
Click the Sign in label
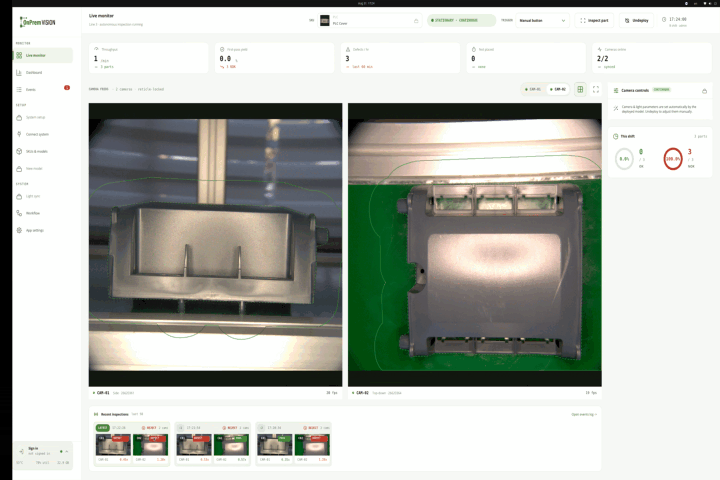point(33,449)
